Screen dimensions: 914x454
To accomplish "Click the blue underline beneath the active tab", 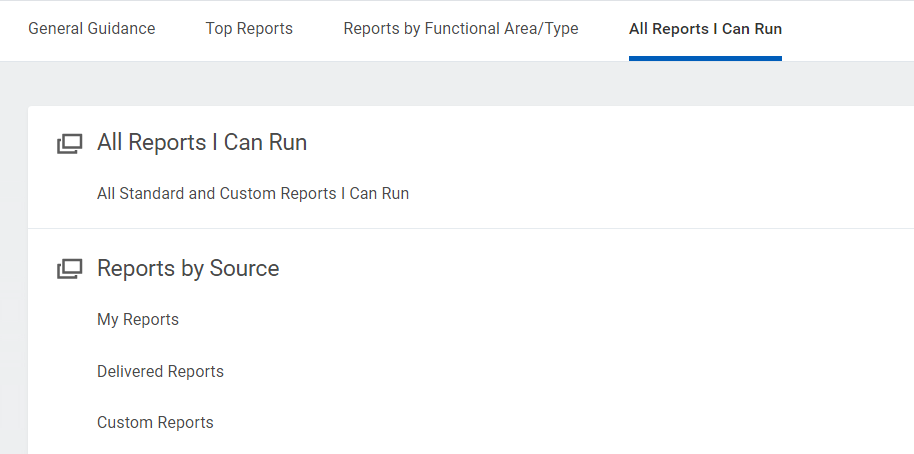I will (x=705, y=58).
